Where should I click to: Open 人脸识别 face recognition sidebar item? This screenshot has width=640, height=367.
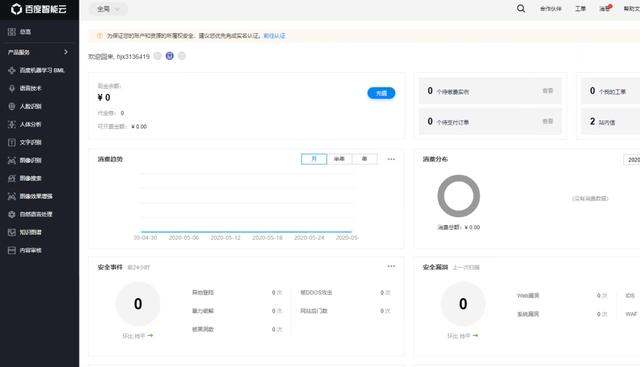pyautogui.click(x=31, y=106)
